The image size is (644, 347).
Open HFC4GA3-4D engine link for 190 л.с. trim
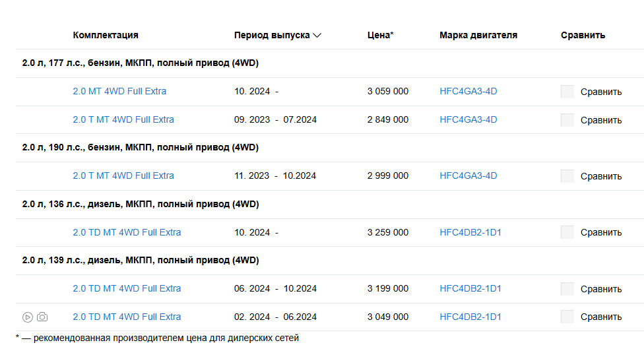click(x=468, y=175)
